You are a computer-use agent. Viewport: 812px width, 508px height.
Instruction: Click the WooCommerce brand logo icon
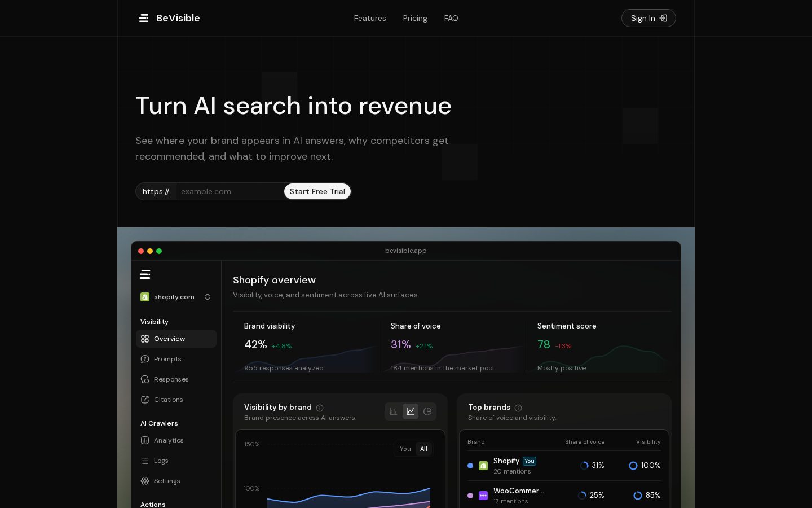[x=483, y=496]
